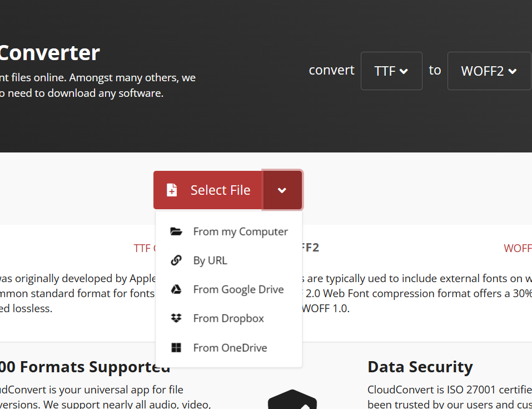Click the Converter page title
This screenshot has height=409, width=532.
point(49,53)
